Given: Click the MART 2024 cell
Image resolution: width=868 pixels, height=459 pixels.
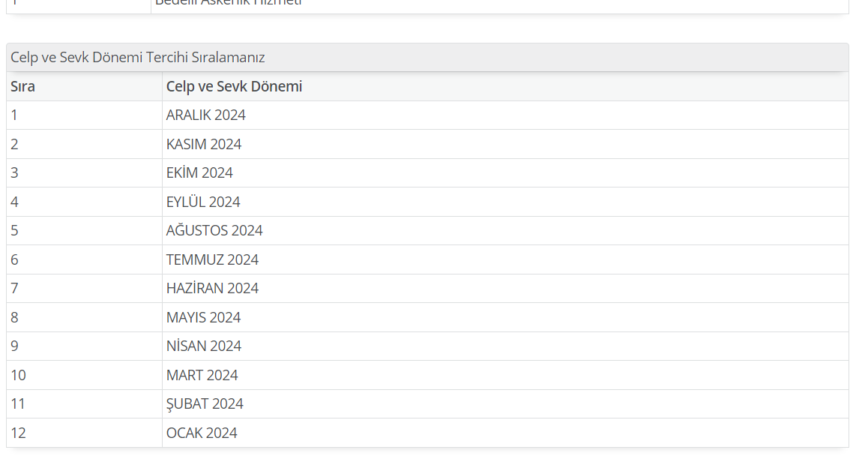Looking at the screenshot, I should pyautogui.click(x=505, y=375).
